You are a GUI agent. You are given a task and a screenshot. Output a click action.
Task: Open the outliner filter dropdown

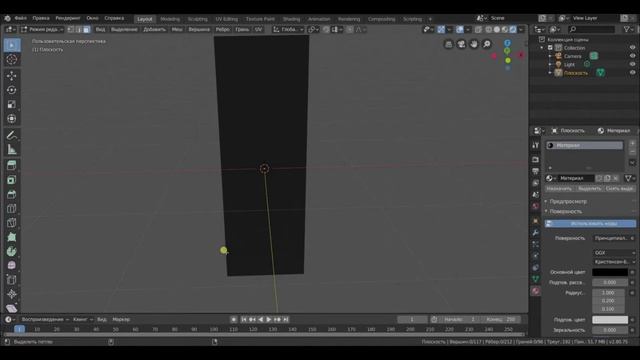click(x=628, y=29)
